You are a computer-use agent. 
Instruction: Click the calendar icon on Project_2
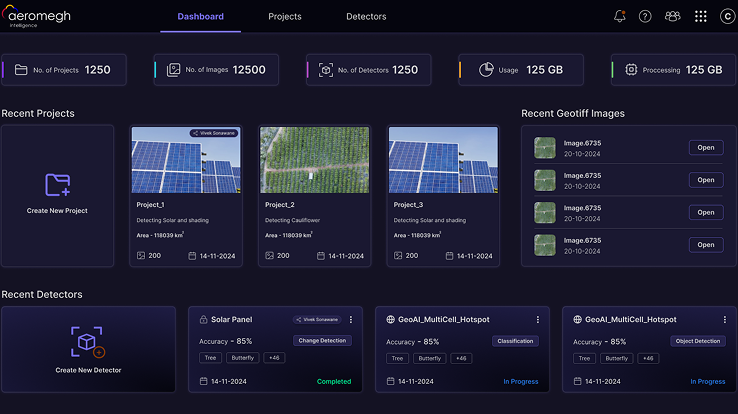[x=321, y=255]
